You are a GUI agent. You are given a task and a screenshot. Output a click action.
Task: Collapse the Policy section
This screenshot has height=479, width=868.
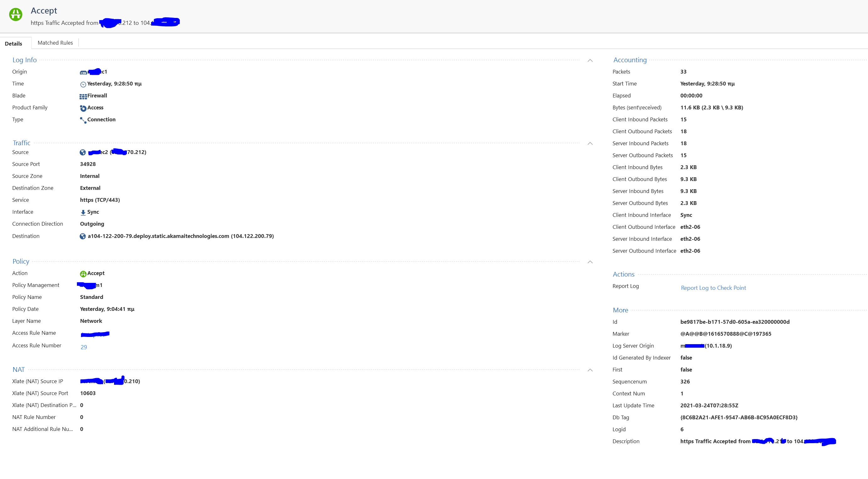(590, 262)
